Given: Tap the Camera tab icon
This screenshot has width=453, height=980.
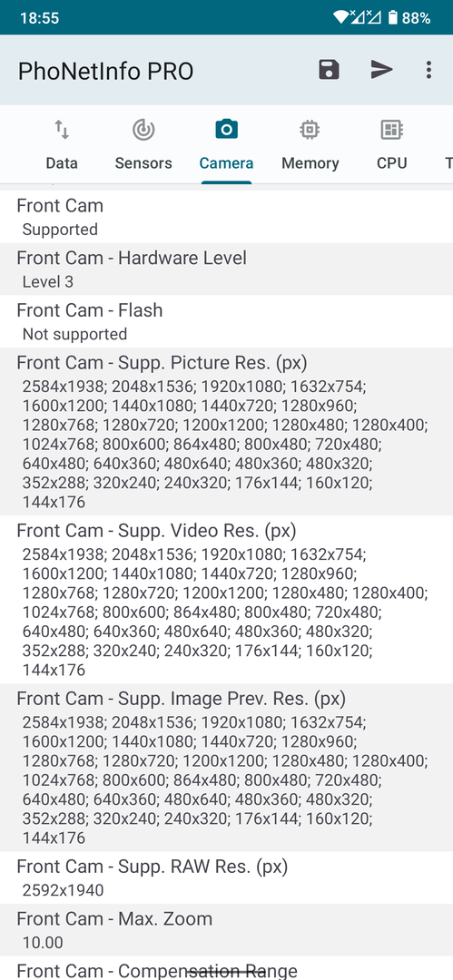Looking at the screenshot, I should click(x=226, y=130).
